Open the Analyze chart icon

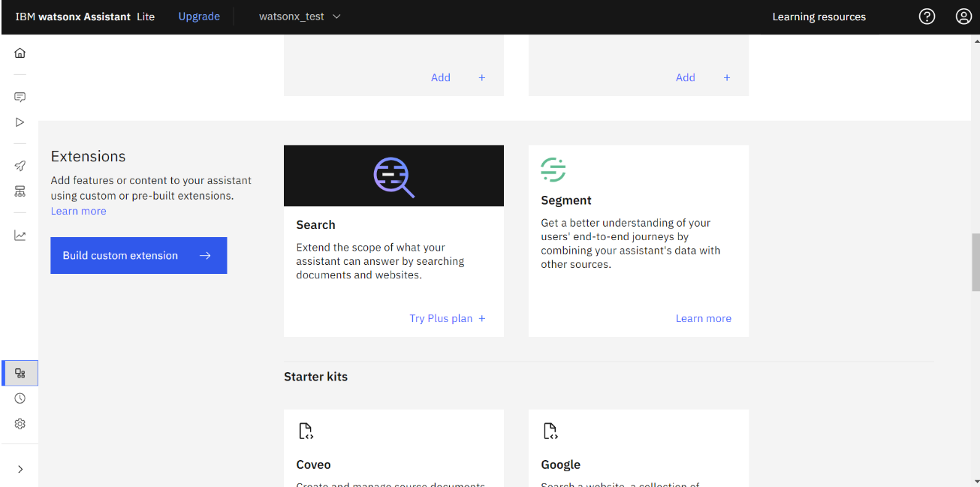click(x=20, y=236)
